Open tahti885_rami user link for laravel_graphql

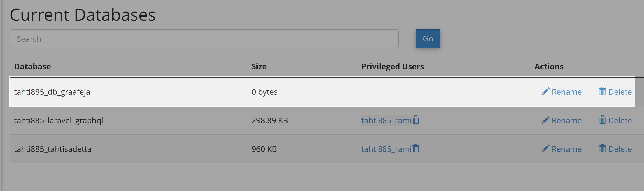(386, 120)
